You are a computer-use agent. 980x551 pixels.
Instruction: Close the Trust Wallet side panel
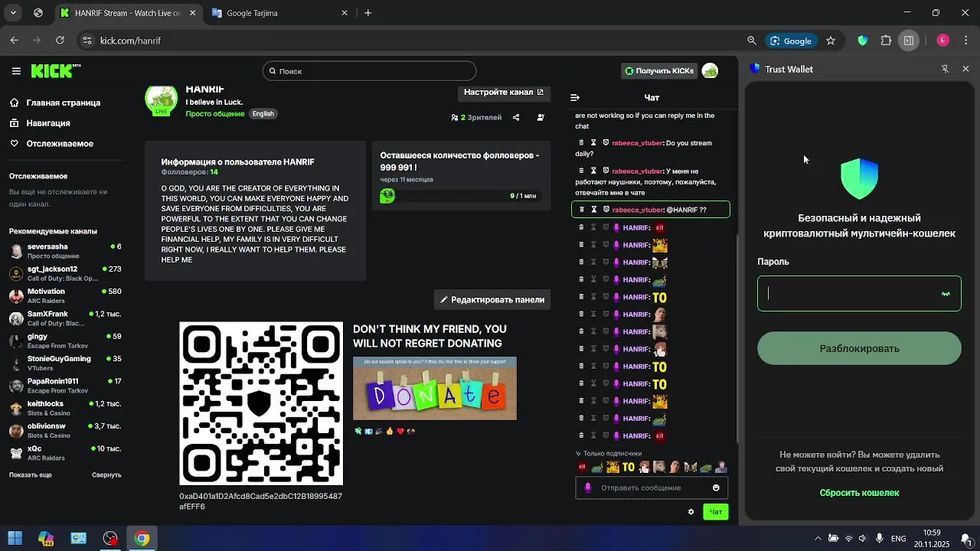pos(965,69)
